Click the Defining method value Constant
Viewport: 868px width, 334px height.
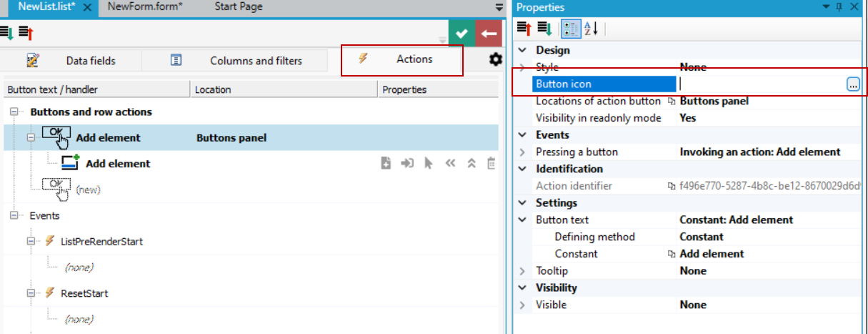pyautogui.click(x=702, y=237)
